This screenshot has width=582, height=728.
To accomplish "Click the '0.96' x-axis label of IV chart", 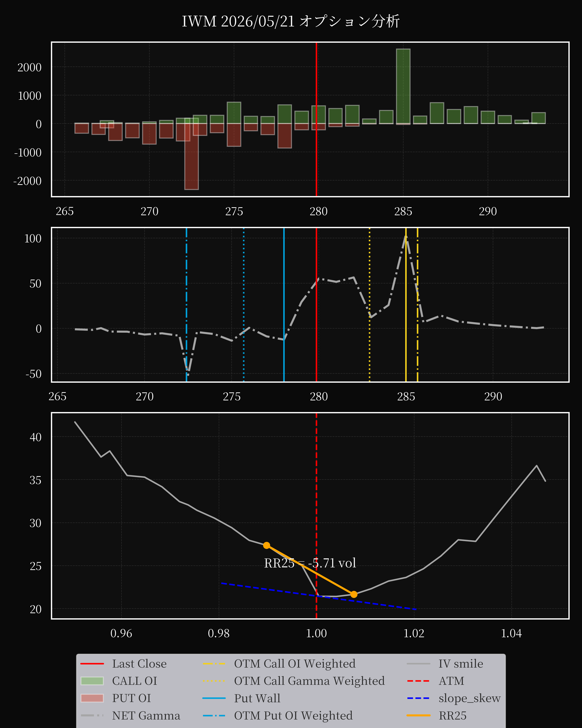I will tap(121, 633).
